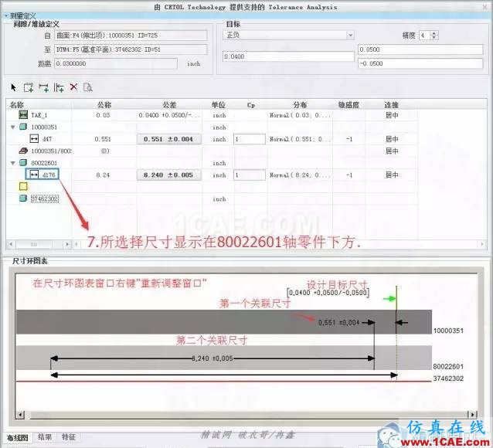Click the add part icon with plus
Screen dimensions: 493x448
click(x=29, y=87)
